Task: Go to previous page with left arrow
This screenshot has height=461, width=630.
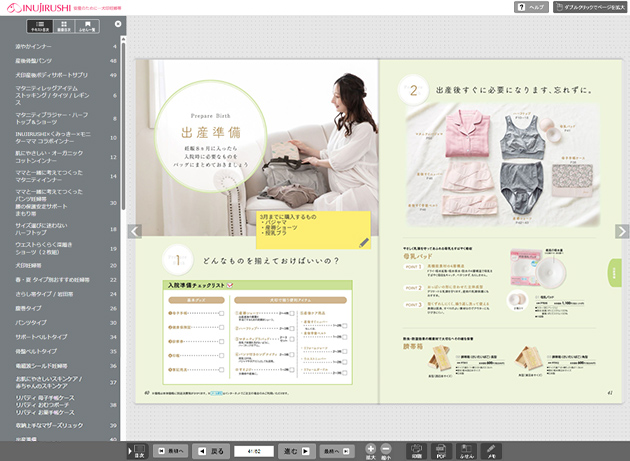Action: [x=135, y=231]
